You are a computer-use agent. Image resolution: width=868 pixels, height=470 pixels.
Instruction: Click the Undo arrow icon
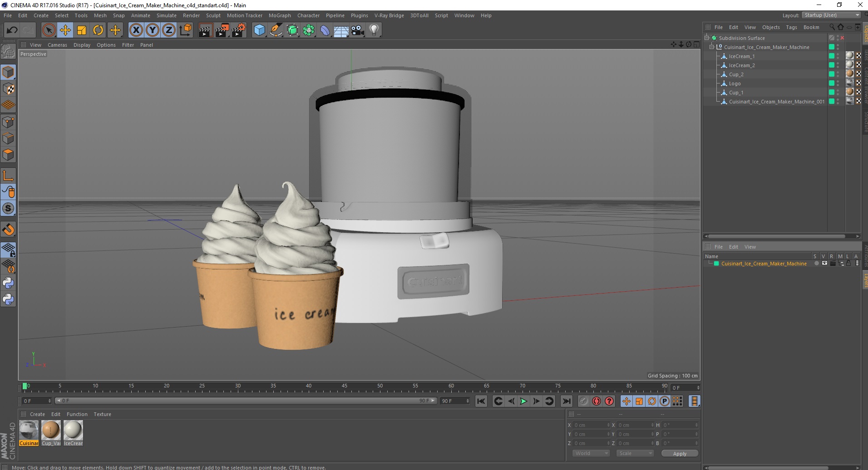coord(12,30)
